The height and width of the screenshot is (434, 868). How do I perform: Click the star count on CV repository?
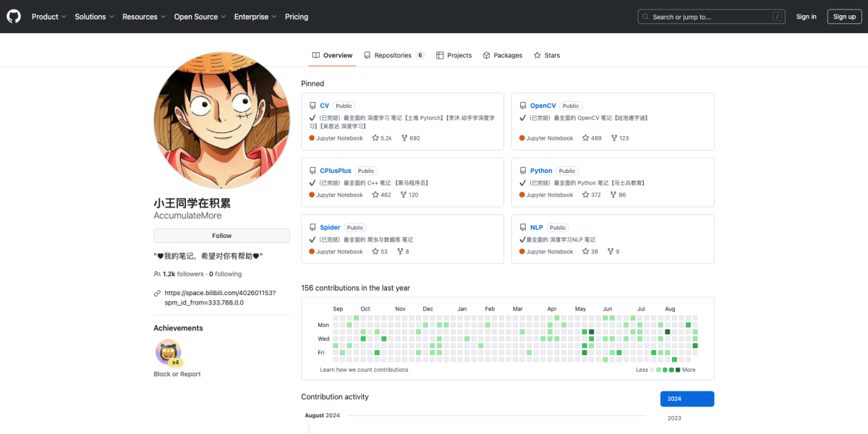coord(382,138)
